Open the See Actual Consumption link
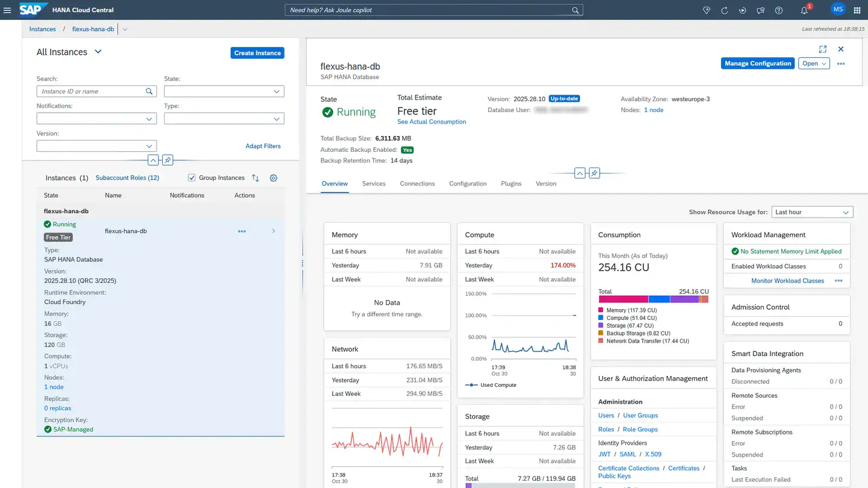 click(x=432, y=122)
